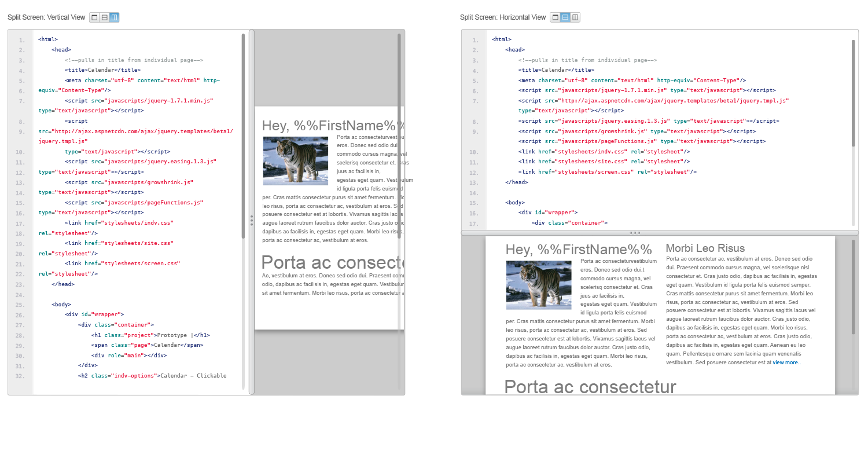The width and height of the screenshot is (868, 454).
Task: Click the site.css link line in right editor
Action: coord(604,162)
